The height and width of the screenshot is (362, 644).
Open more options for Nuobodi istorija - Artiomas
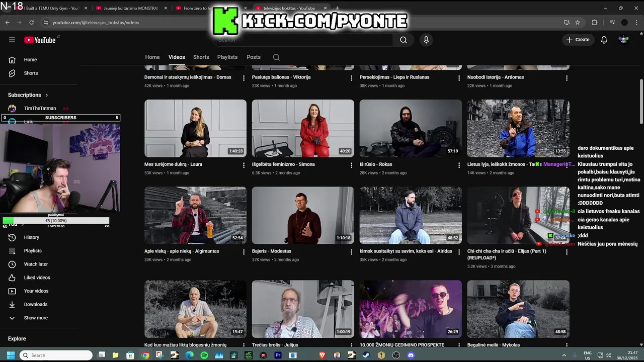pos(567,78)
